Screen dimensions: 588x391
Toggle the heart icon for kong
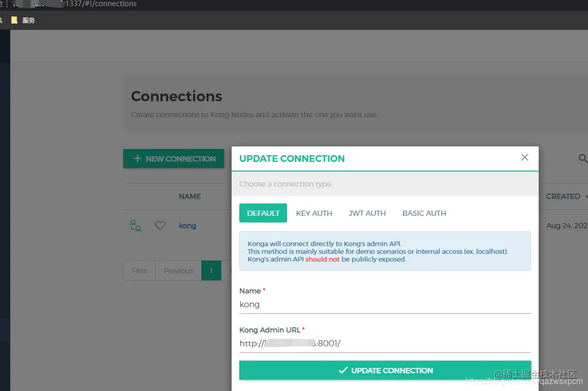point(160,226)
